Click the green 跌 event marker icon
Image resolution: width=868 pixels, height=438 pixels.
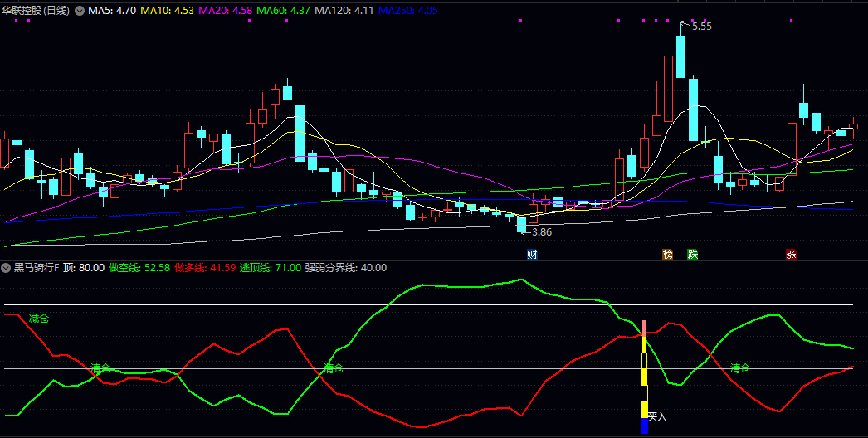tap(692, 254)
